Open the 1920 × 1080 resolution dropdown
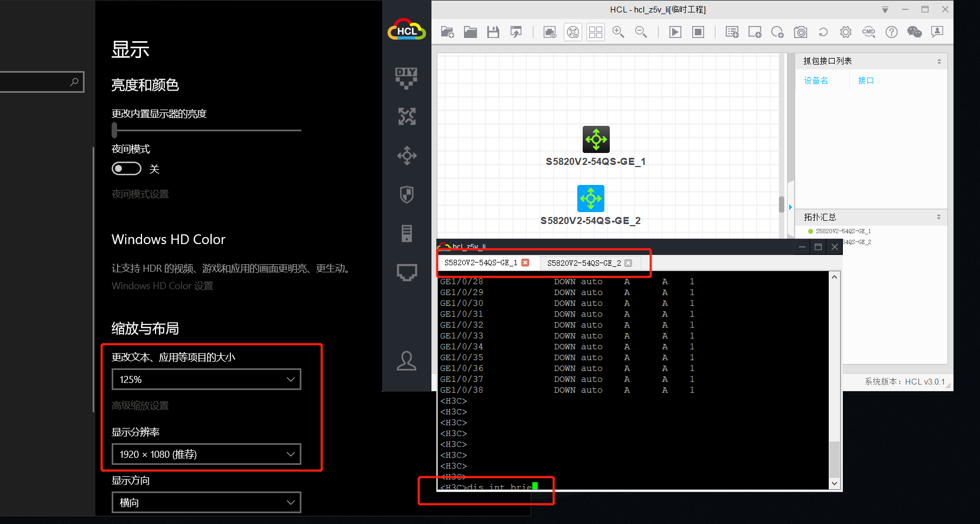 coord(206,454)
